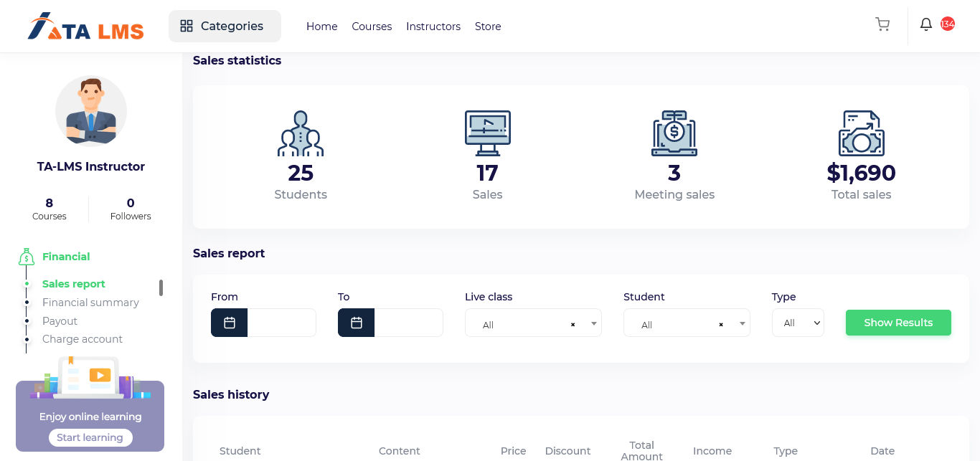The width and height of the screenshot is (980, 461).
Task: Expand the Live class dropdown
Action: (x=593, y=323)
